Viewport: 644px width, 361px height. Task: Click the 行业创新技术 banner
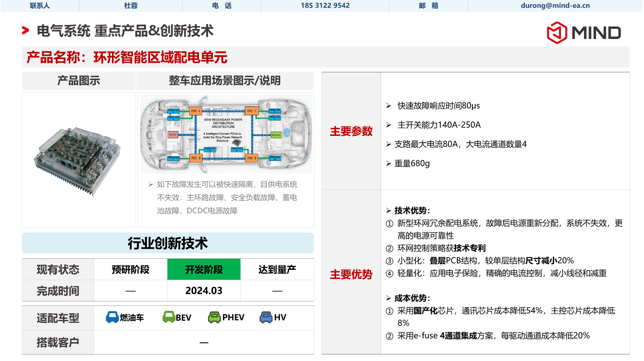167,243
